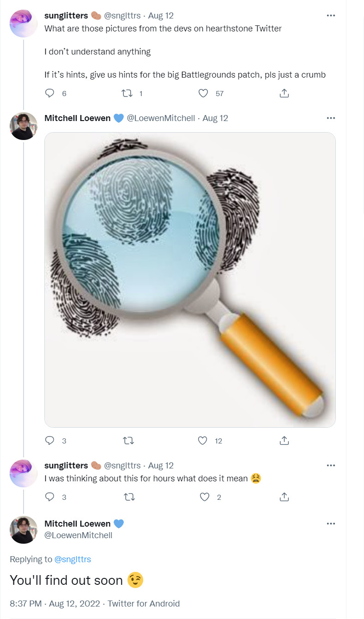Reply to sunglitters' first tweet about Hearthstone pictures
Viewport: 364px width, 619px height.
tap(50, 93)
